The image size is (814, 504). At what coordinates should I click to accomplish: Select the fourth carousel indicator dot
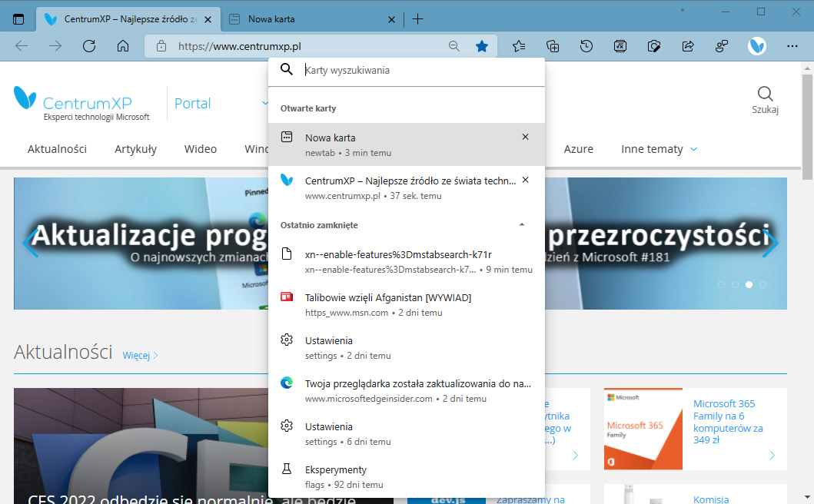point(763,284)
